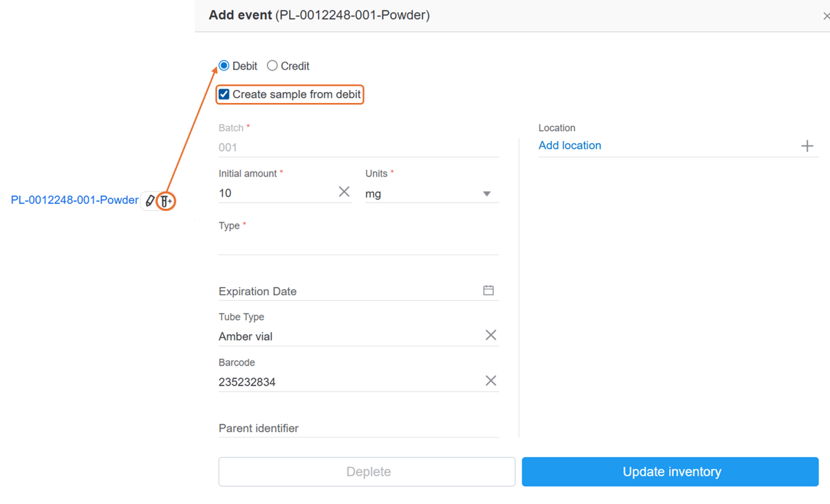The width and height of the screenshot is (830, 504).
Task: Click the Update inventory button
Action: tap(670, 472)
